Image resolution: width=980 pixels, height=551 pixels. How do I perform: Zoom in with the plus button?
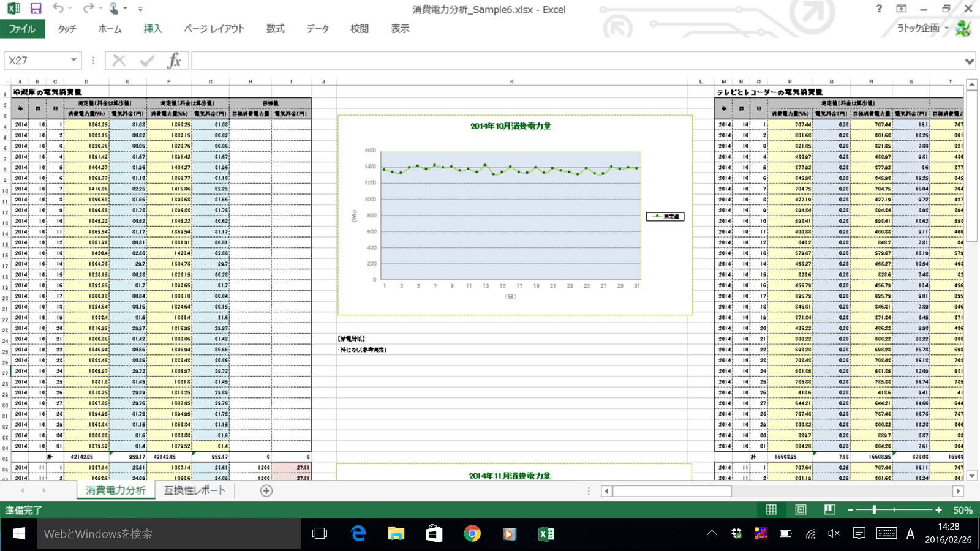[x=938, y=509]
